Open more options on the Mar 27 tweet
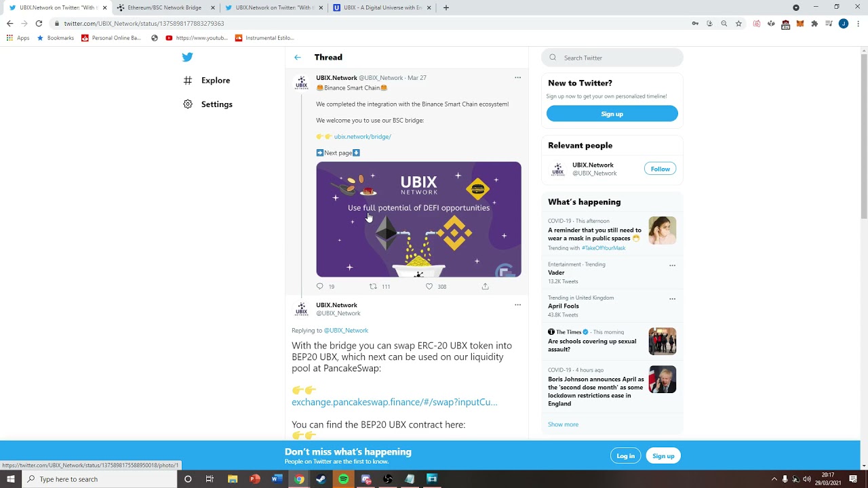The height and width of the screenshot is (488, 868). [x=517, y=77]
